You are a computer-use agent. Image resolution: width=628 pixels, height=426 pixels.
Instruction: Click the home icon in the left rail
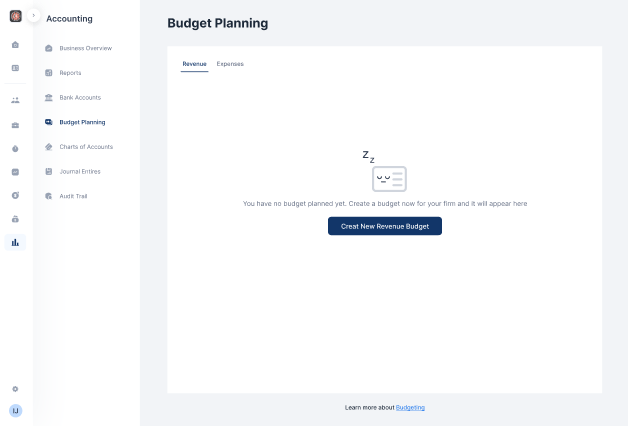[x=15, y=45]
